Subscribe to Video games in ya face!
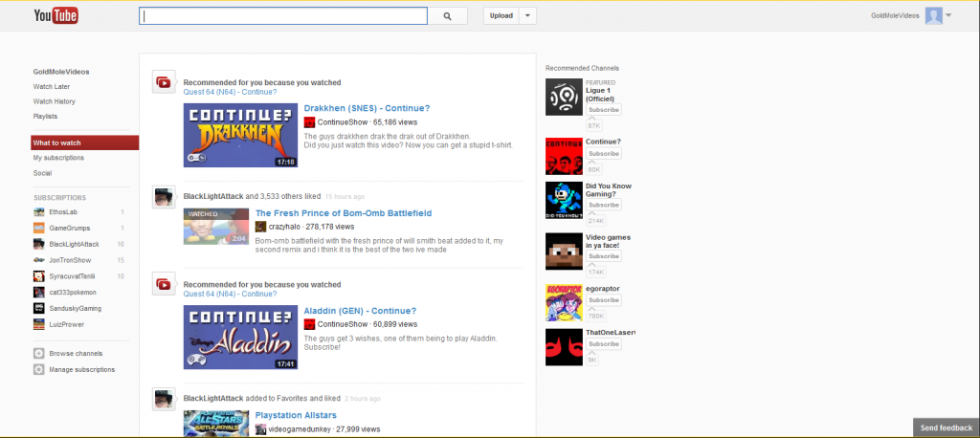This screenshot has width=980, height=438. point(604,256)
